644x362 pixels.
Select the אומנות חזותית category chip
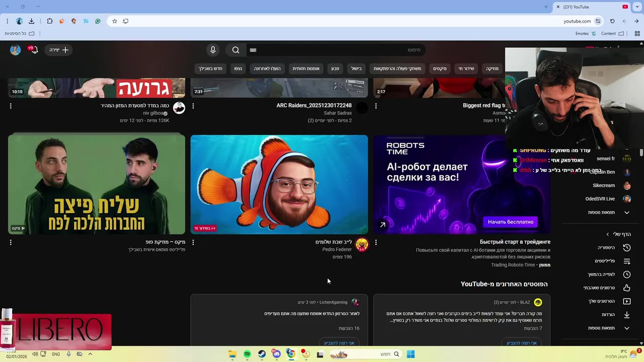(x=306, y=68)
